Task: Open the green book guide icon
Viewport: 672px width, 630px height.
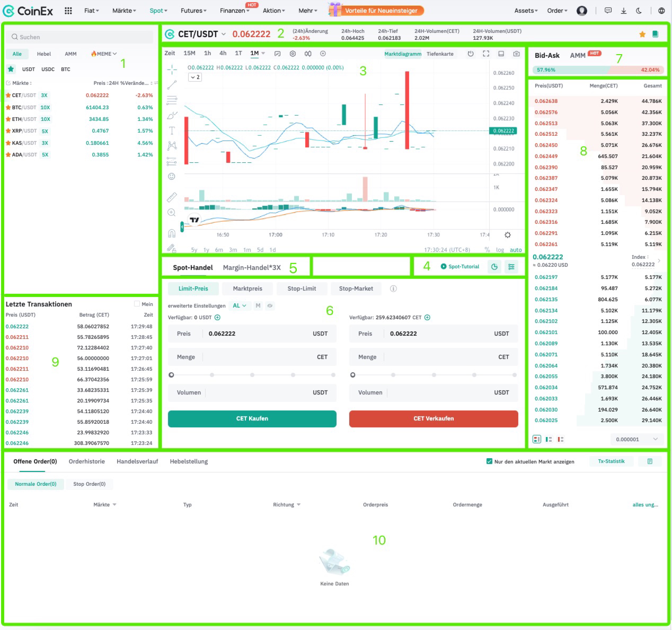Action: pos(656,34)
